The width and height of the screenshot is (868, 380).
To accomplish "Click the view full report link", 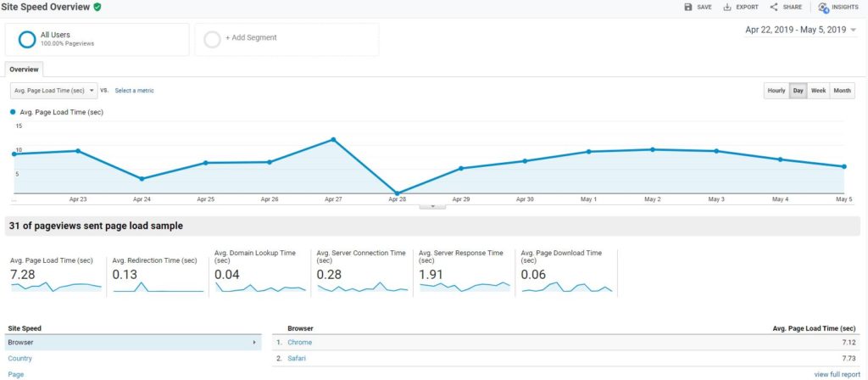I will point(837,374).
